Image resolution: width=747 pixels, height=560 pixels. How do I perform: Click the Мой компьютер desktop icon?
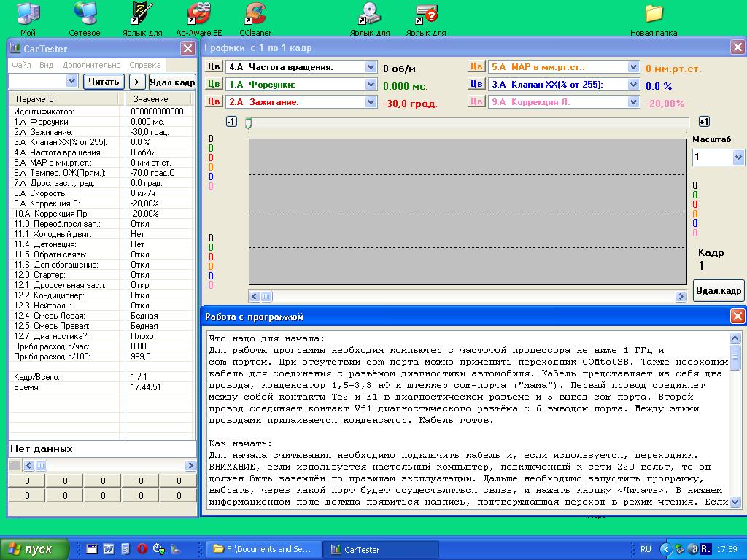28,14
